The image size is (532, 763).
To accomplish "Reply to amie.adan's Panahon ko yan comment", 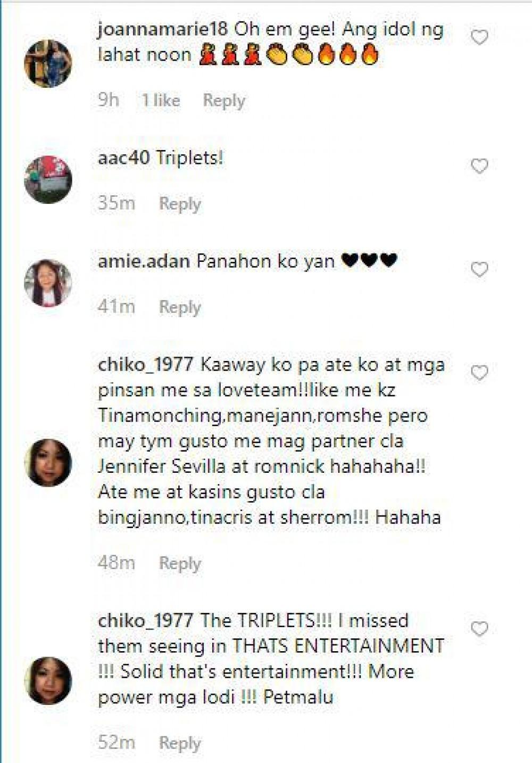I will [180, 307].
